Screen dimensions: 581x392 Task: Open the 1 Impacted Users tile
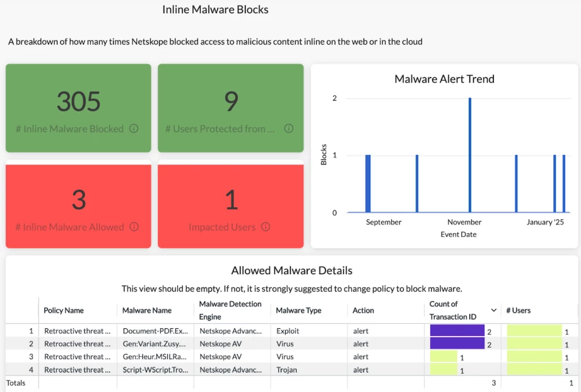tap(230, 206)
